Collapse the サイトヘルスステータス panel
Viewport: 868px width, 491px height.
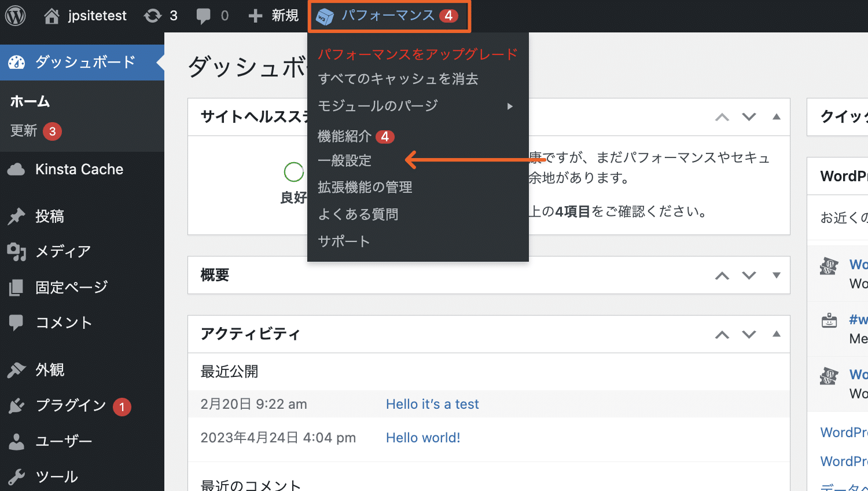(776, 117)
